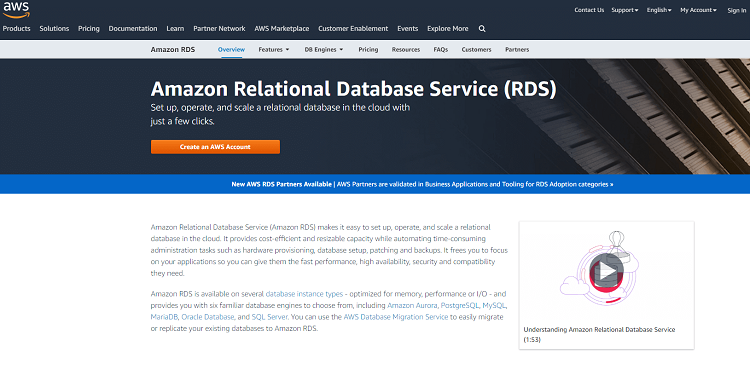Follow the database instance types link
The width and height of the screenshot is (750, 381).
point(304,294)
